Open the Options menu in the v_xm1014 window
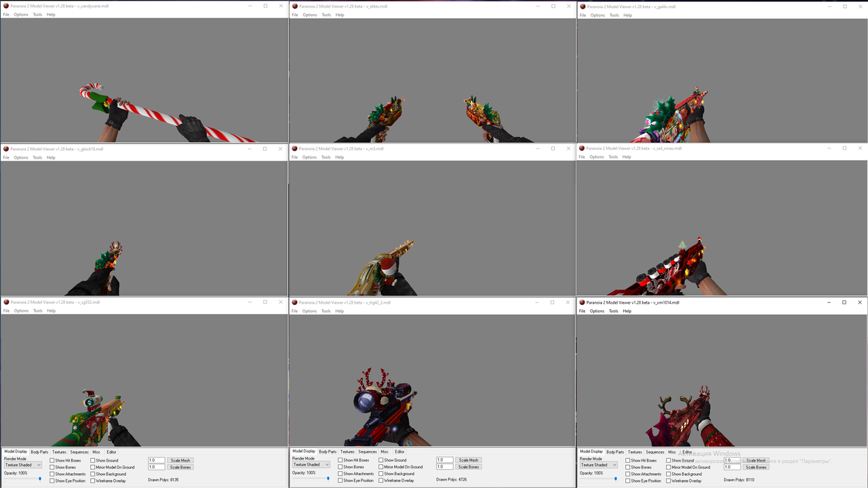The width and height of the screenshot is (868, 488). coord(597,311)
